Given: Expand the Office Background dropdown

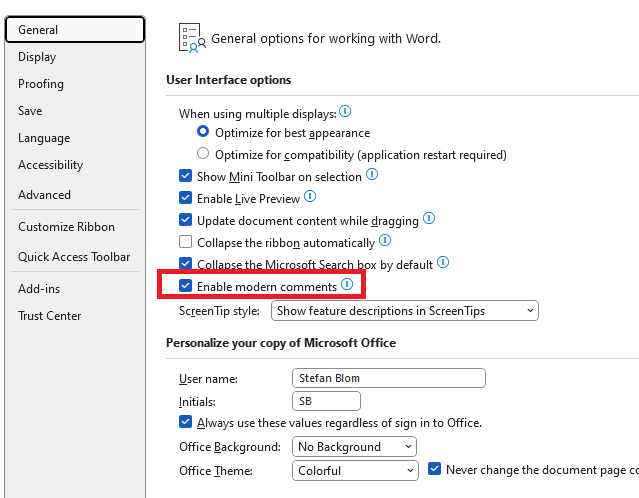Looking at the screenshot, I should coord(354,447).
